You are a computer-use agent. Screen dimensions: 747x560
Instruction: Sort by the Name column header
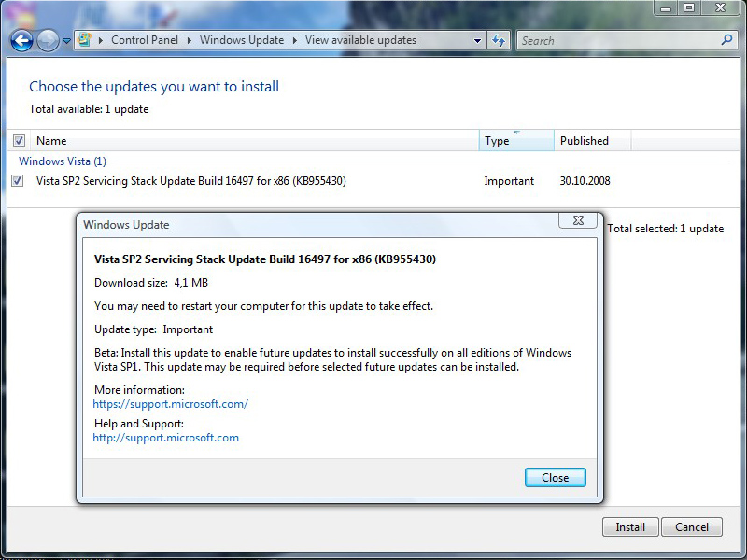[x=255, y=141]
